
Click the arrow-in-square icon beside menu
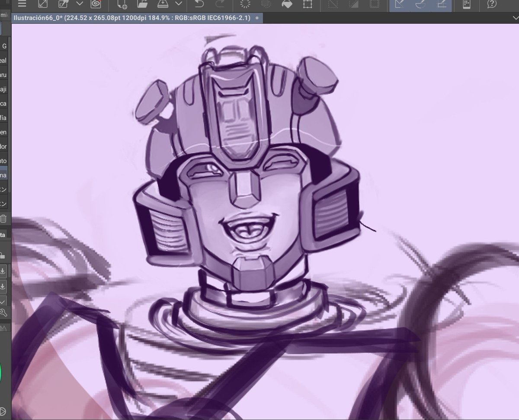43,4
